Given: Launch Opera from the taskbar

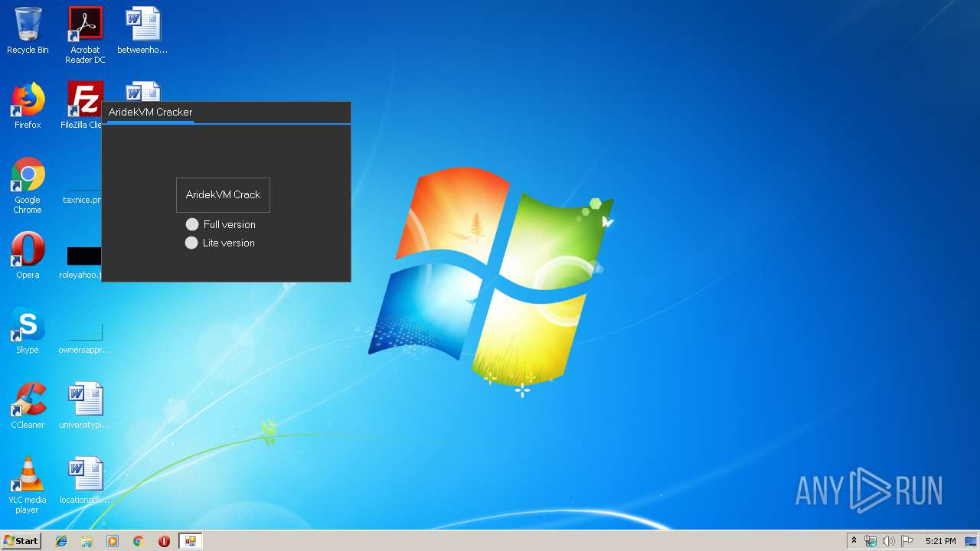Looking at the screenshot, I should coord(164,541).
